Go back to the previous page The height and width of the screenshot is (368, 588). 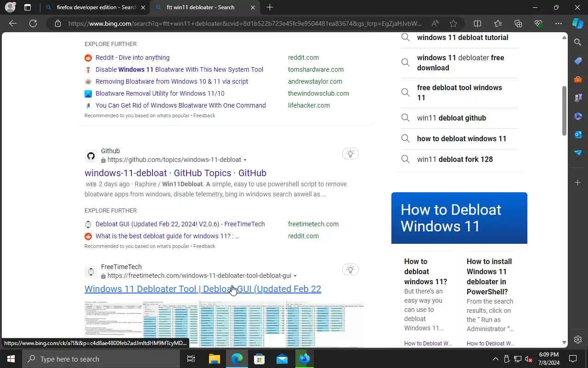click(x=13, y=23)
